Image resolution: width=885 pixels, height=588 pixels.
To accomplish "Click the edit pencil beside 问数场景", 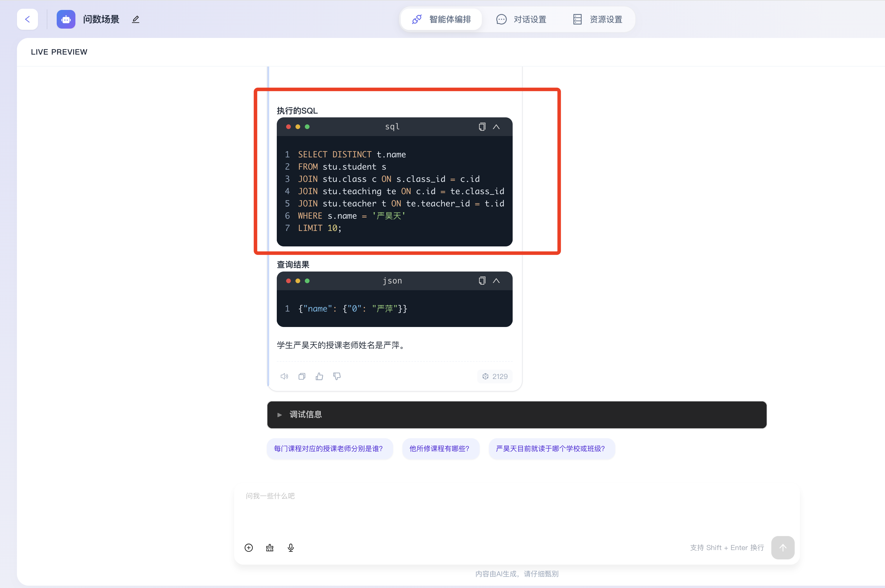I will 136,19.
